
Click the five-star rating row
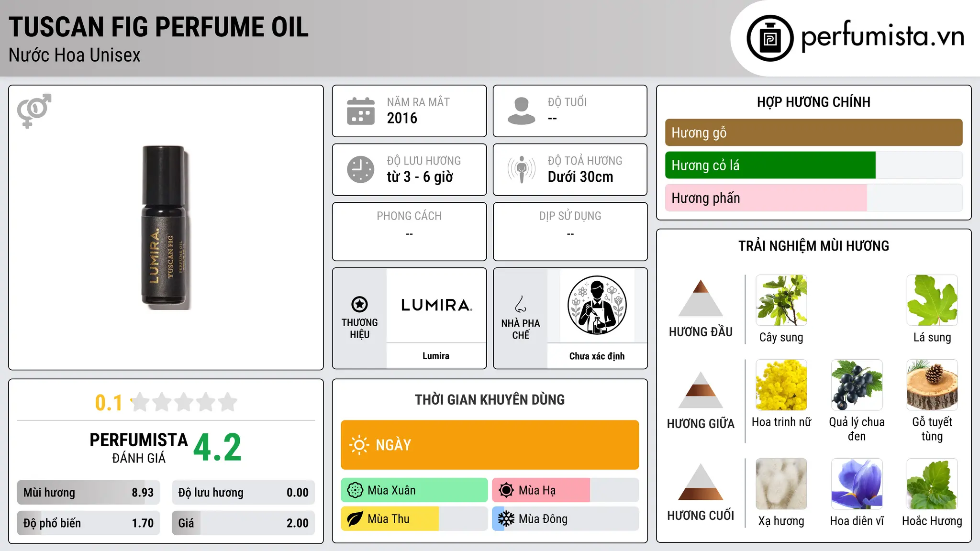(184, 402)
